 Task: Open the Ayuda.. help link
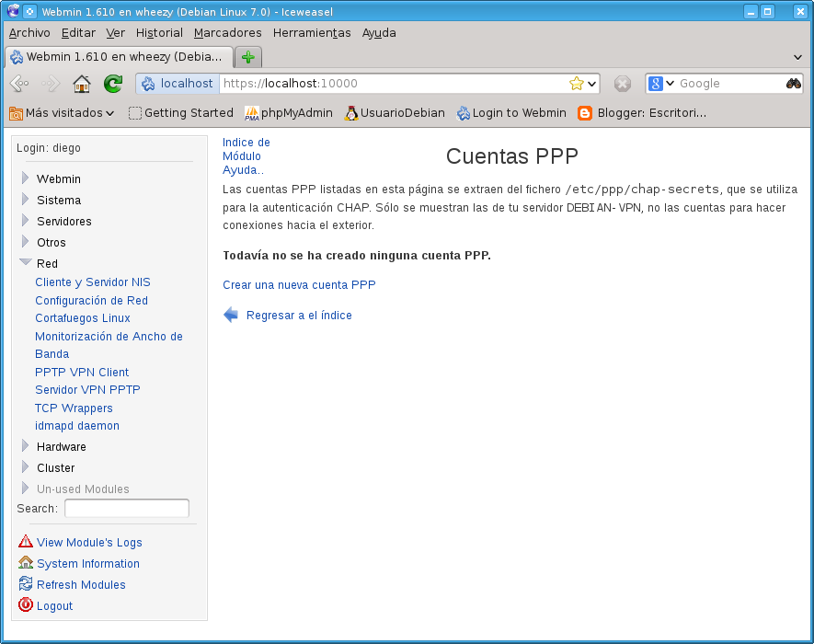pyautogui.click(x=243, y=170)
